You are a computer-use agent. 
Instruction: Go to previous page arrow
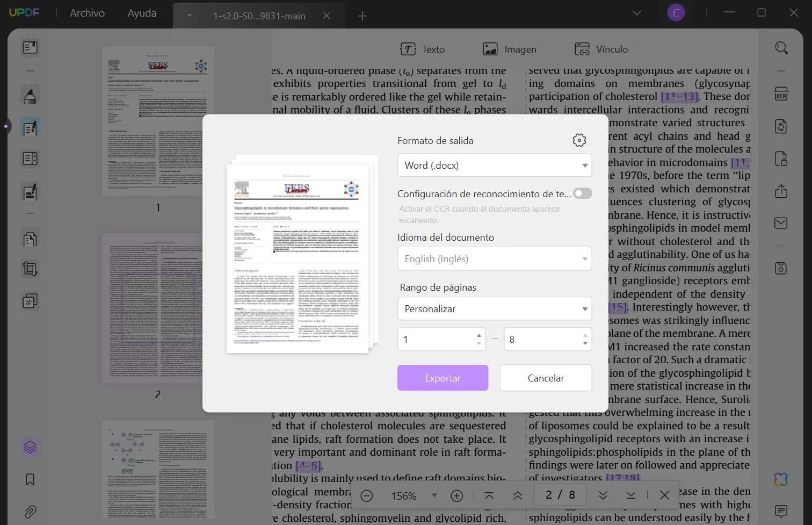pyautogui.click(x=518, y=495)
